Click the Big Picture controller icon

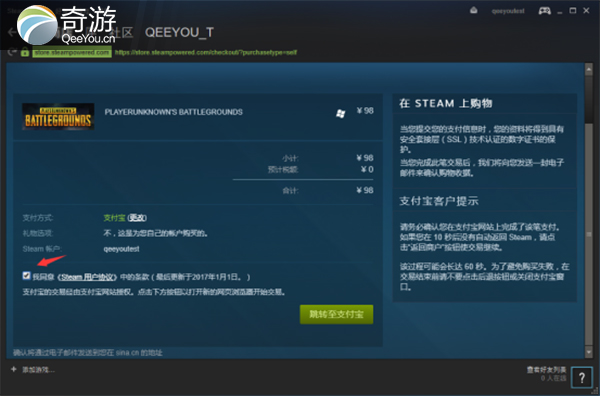click(x=545, y=11)
